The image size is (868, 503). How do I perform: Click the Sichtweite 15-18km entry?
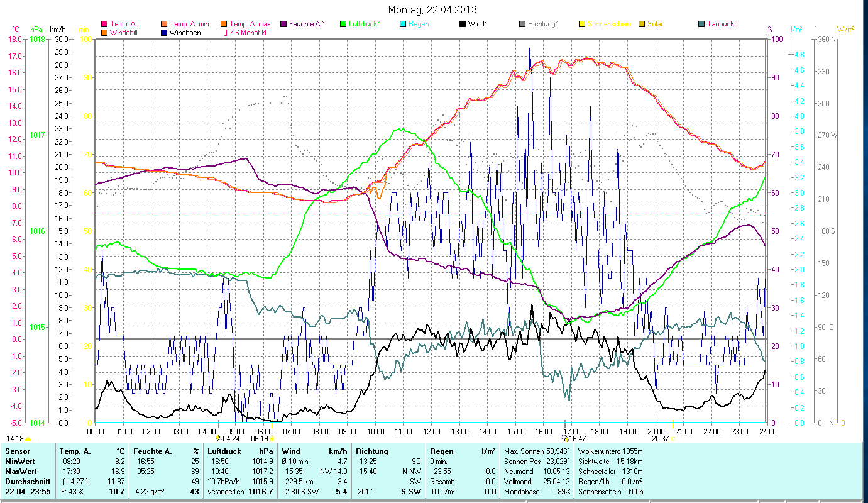[610, 462]
